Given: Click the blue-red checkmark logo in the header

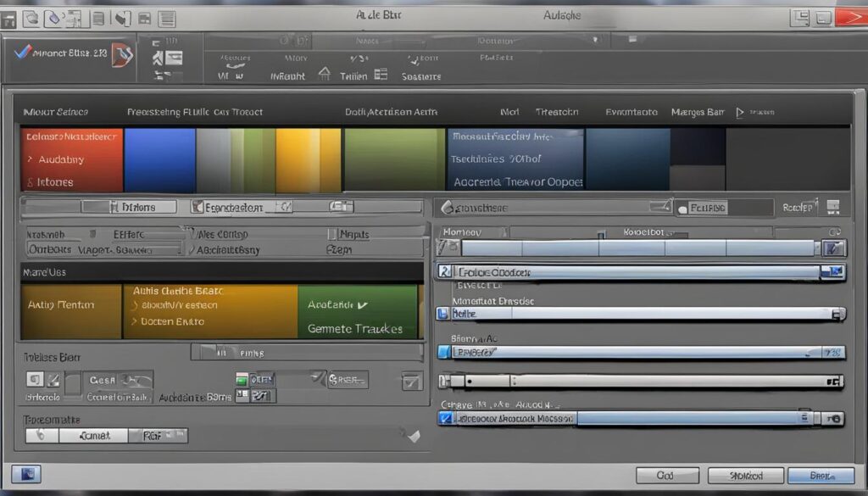Looking at the screenshot, I should point(23,52).
